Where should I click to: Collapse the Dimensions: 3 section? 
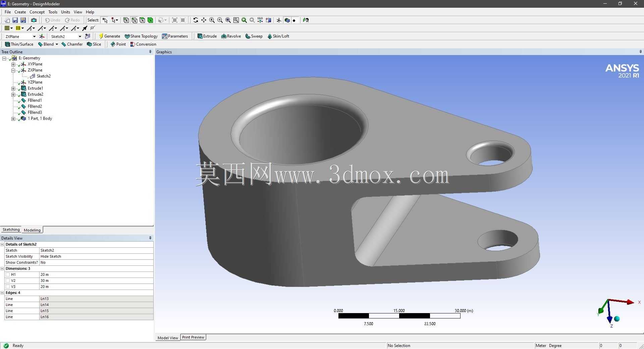click(2, 269)
